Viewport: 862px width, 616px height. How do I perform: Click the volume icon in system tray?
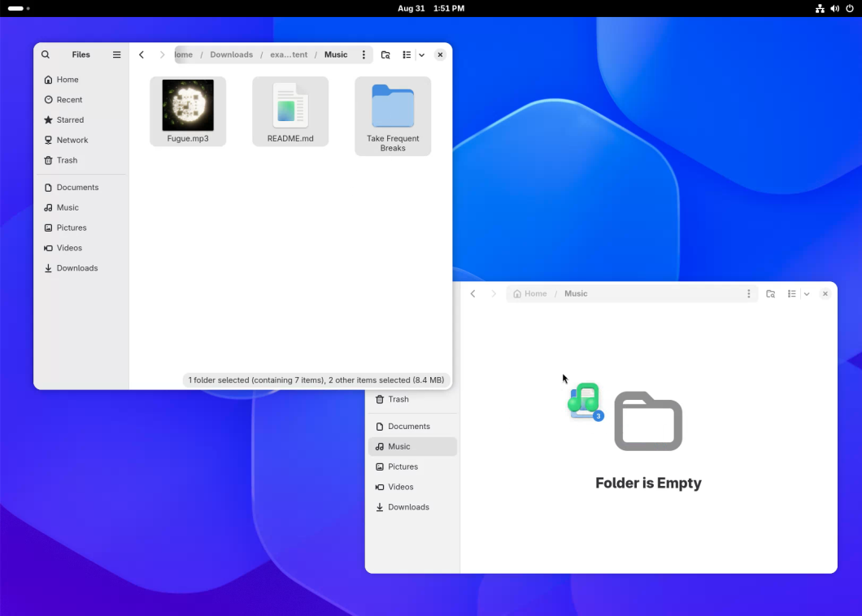click(834, 8)
